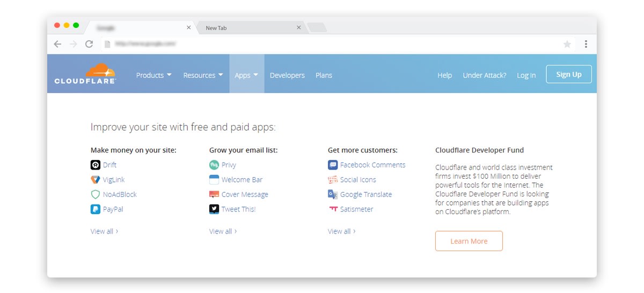Click the Facebook Comments icon

tap(333, 165)
